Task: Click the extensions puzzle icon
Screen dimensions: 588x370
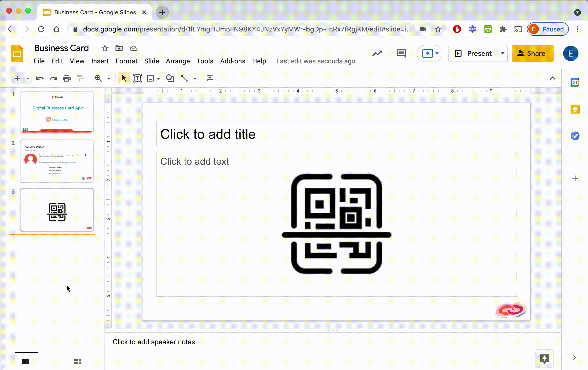Action: (x=503, y=29)
